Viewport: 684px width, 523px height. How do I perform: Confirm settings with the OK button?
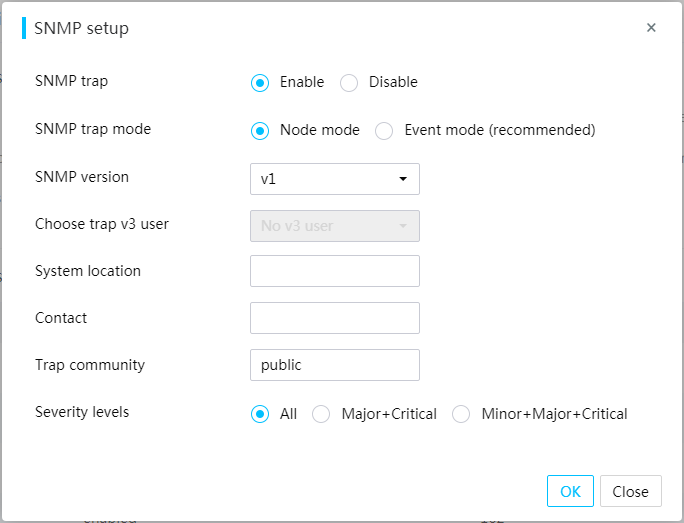[570, 491]
